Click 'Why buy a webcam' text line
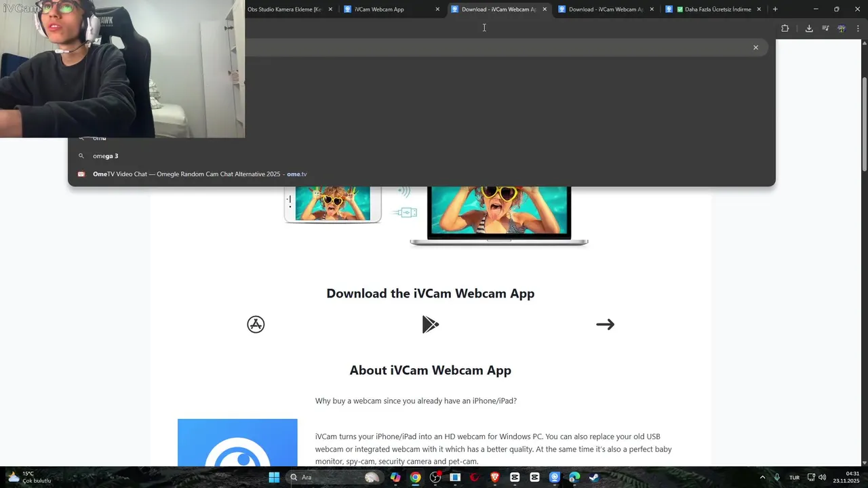The width and height of the screenshot is (868, 488). coord(416,401)
